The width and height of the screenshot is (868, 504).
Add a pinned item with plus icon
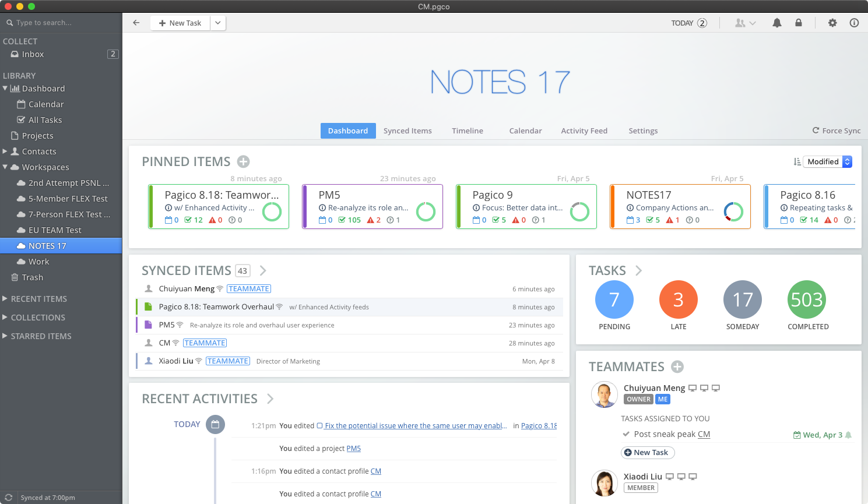point(244,161)
